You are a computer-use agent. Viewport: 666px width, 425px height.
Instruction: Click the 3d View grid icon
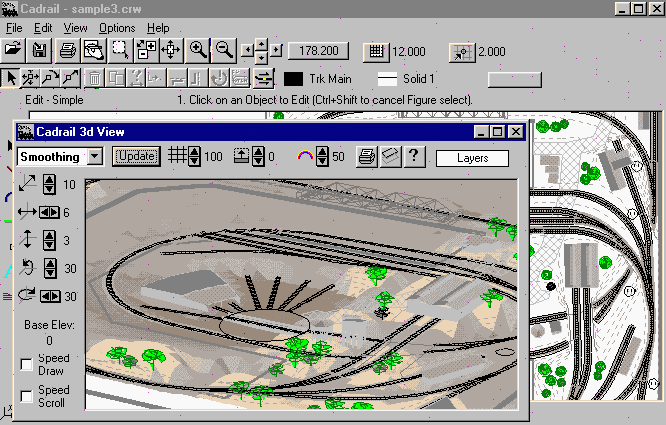176,155
